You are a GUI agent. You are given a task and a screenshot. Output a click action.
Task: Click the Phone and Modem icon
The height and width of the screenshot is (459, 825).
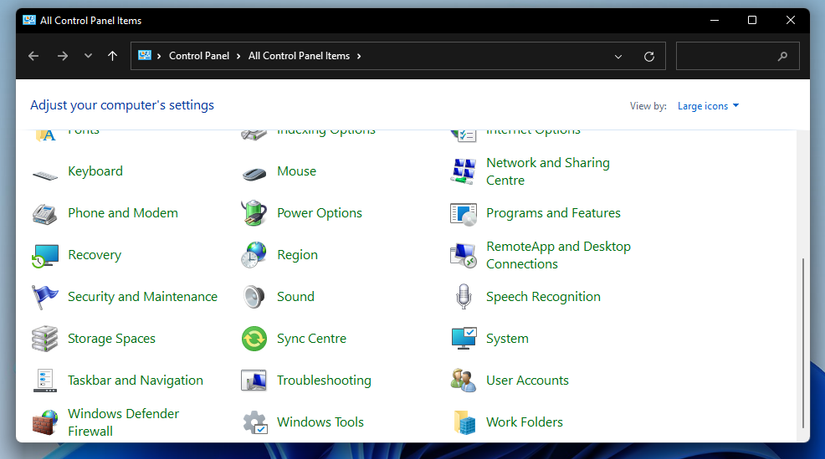point(45,213)
